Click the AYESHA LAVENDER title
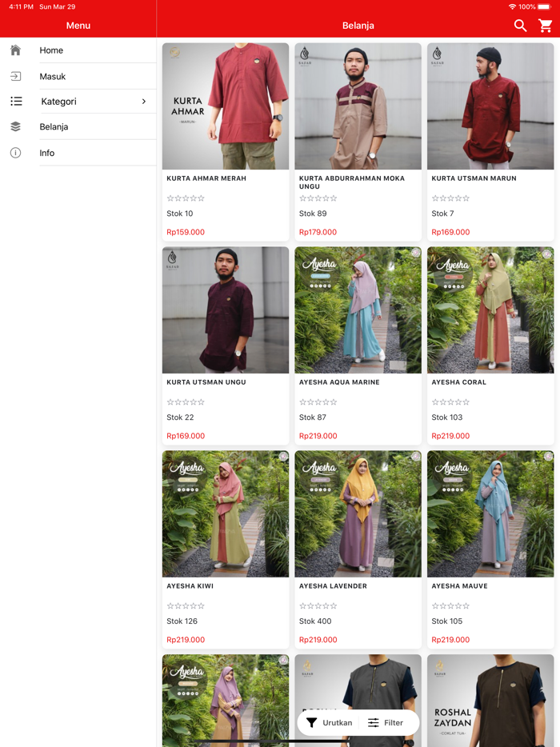Viewport: 560px width, 747px height. [333, 586]
